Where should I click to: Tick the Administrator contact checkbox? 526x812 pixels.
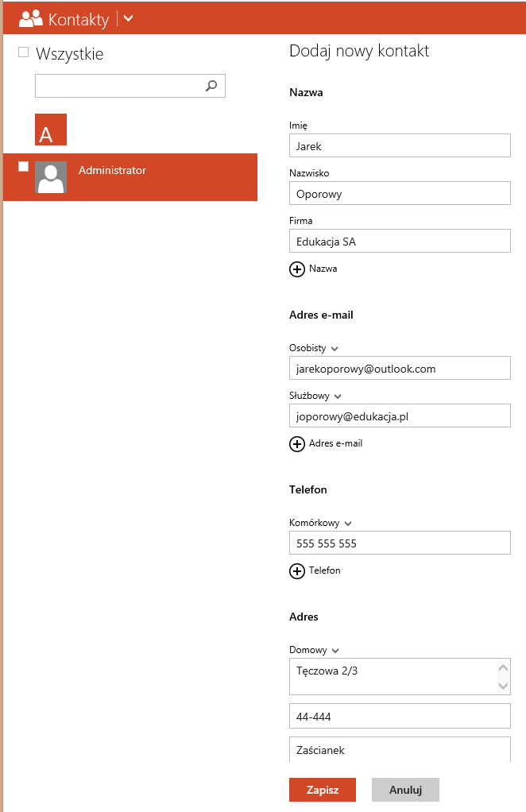pyautogui.click(x=24, y=166)
